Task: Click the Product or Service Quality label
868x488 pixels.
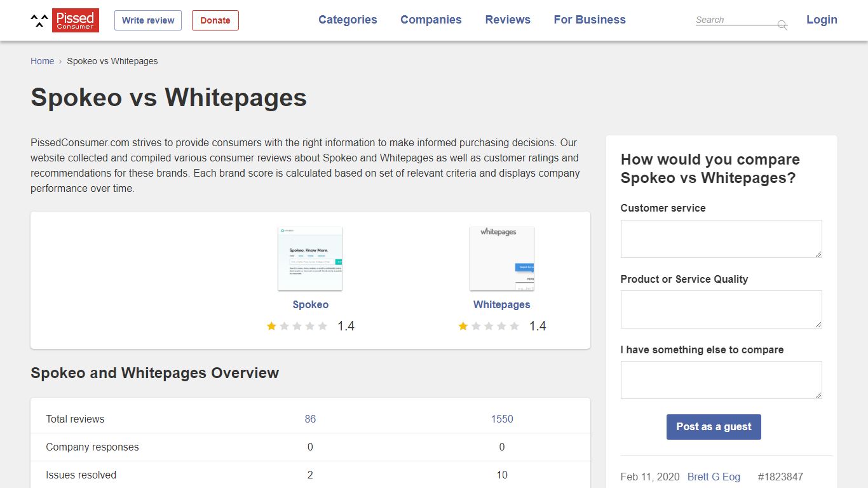Action: 684,279
